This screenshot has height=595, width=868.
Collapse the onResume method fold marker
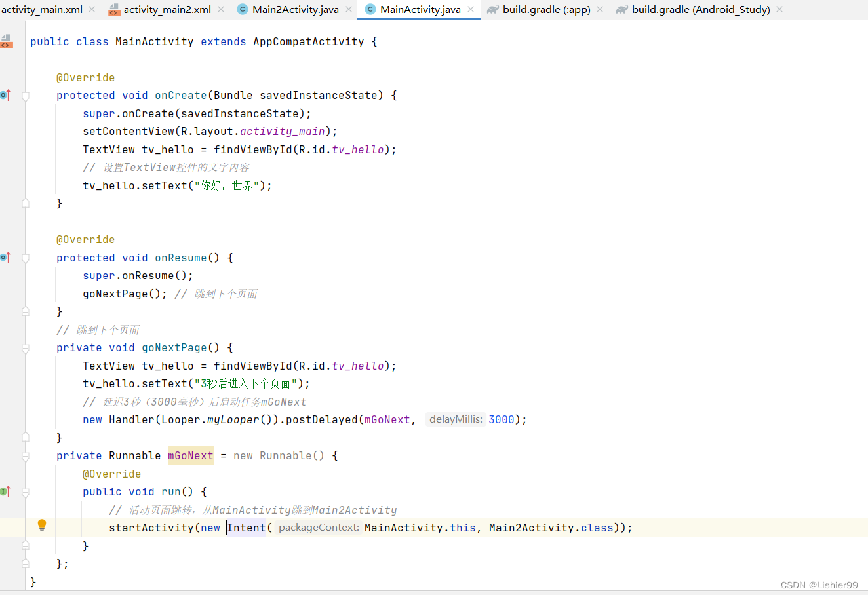(x=26, y=259)
